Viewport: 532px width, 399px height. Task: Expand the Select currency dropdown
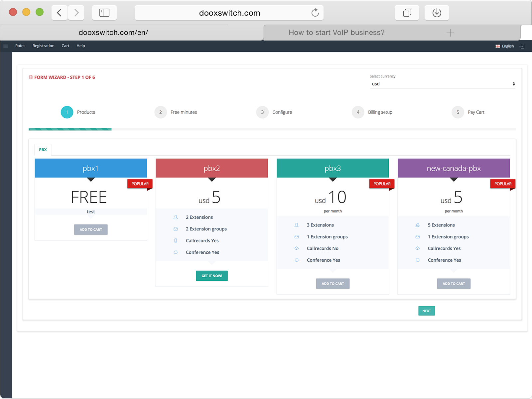click(443, 84)
